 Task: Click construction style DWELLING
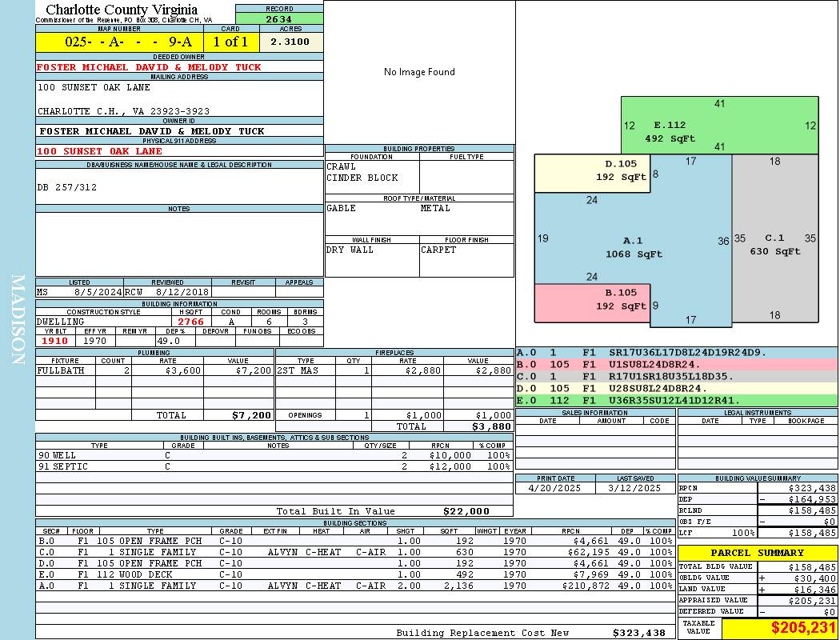click(x=61, y=322)
